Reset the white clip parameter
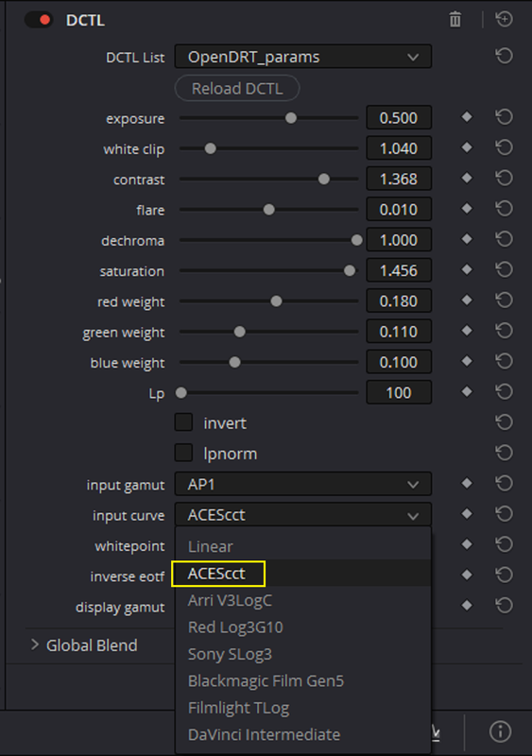This screenshot has height=756, width=532. [504, 147]
